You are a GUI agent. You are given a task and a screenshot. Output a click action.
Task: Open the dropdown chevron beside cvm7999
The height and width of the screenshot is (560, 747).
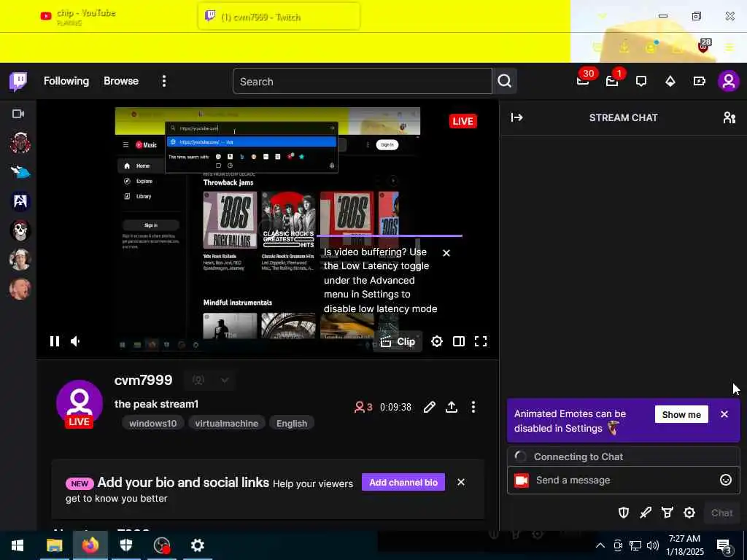[x=225, y=380]
